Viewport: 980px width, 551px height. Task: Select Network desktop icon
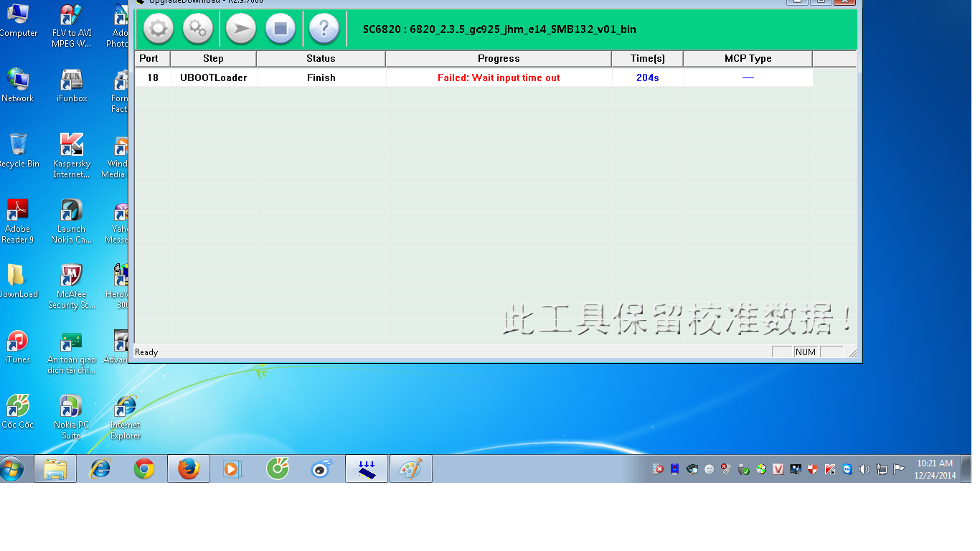18,85
